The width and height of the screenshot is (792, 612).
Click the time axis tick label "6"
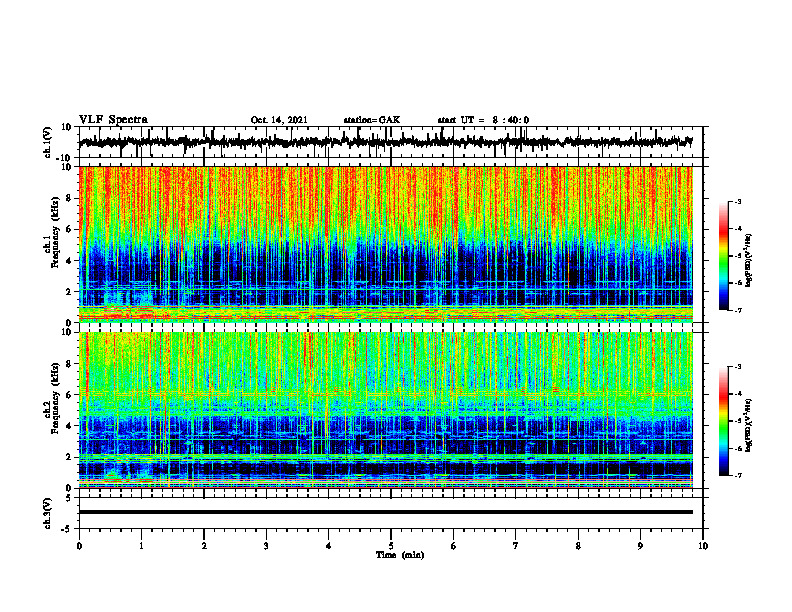(x=454, y=546)
